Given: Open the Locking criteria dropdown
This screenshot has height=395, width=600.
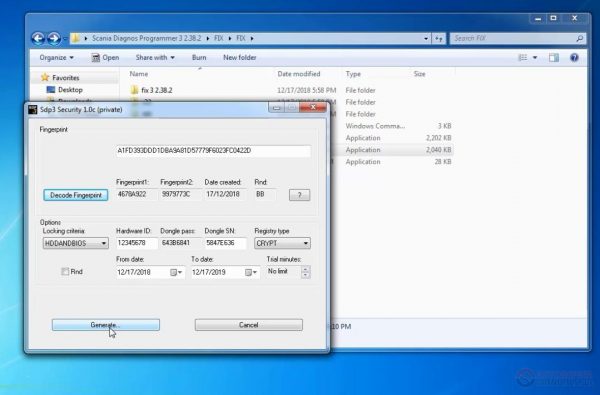Looking at the screenshot, I should 76,243.
